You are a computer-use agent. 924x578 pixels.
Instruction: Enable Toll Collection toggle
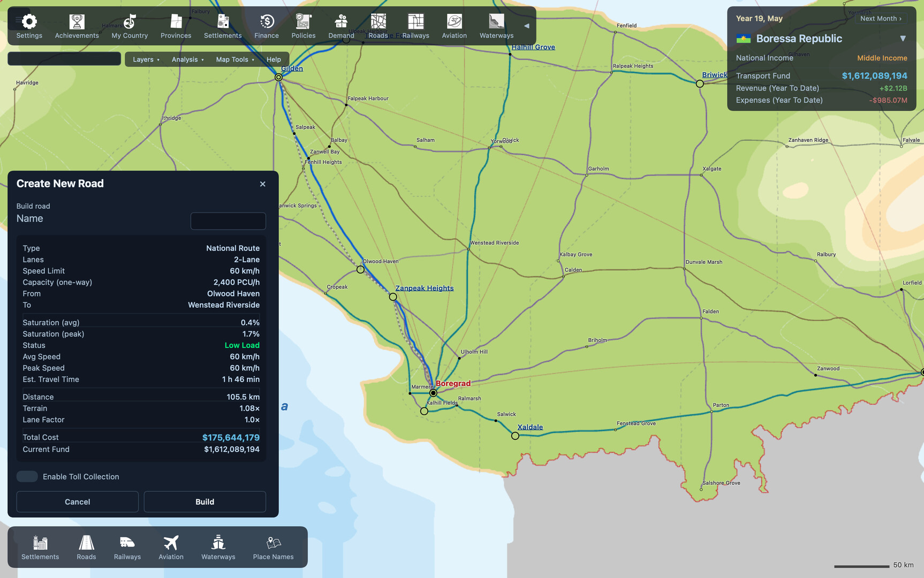27,477
